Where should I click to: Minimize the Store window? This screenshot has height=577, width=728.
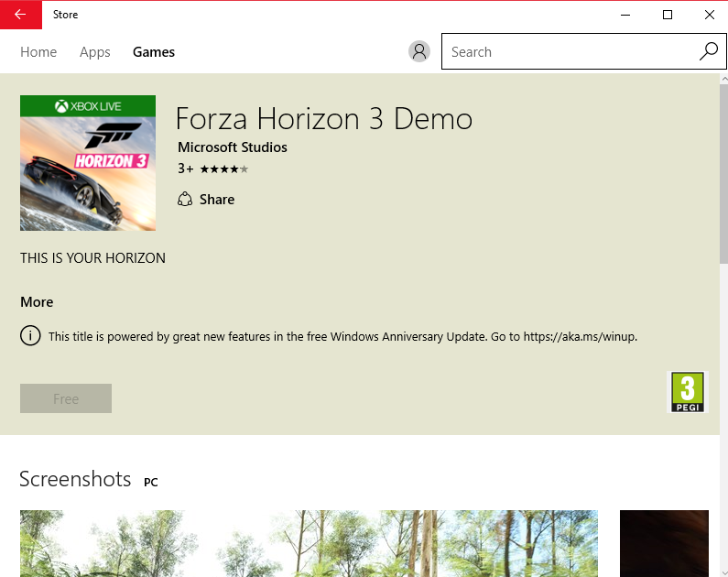[x=625, y=15]
